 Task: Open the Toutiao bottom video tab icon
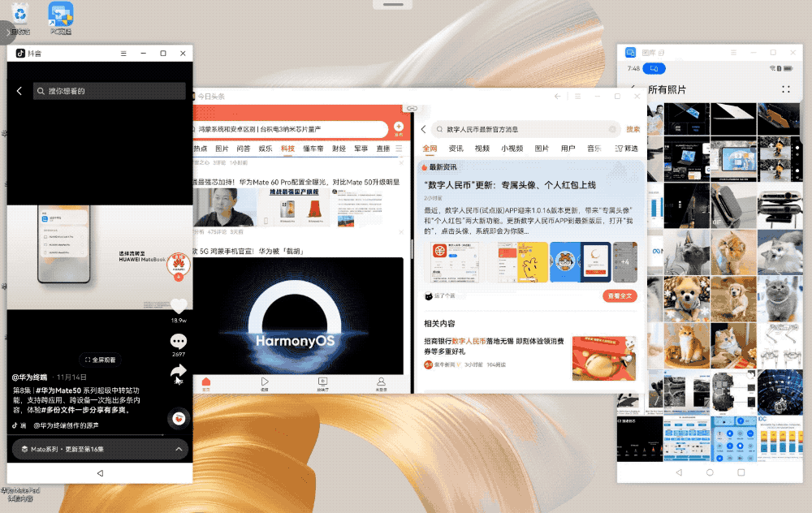(265, 382)
